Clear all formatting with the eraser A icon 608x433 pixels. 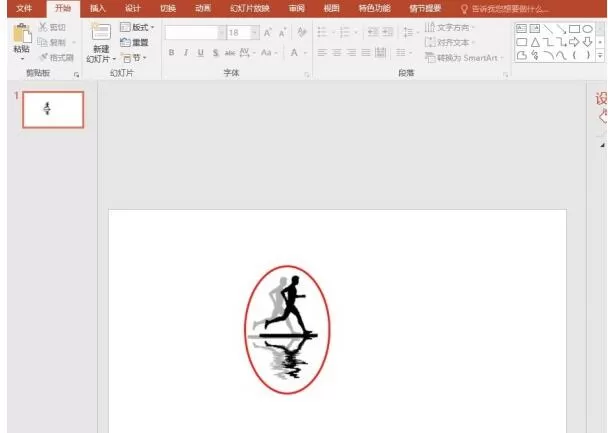[301, 32]
